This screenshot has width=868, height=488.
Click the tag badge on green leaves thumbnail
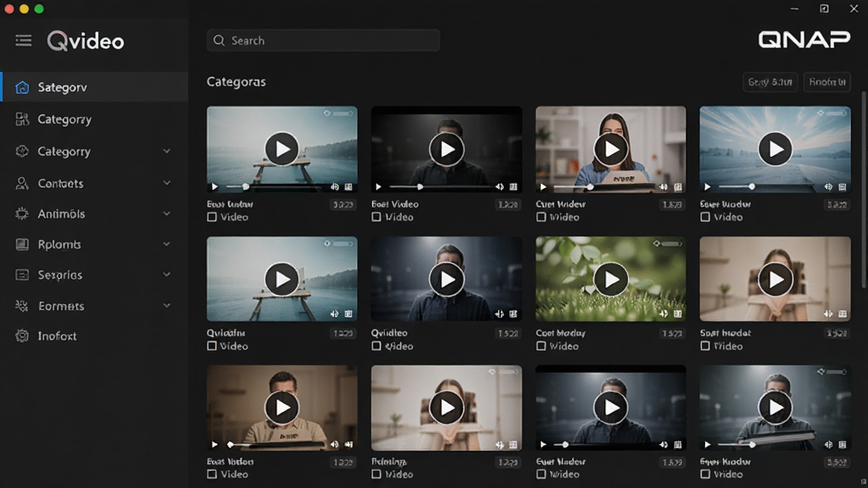(x=668, y=243)
